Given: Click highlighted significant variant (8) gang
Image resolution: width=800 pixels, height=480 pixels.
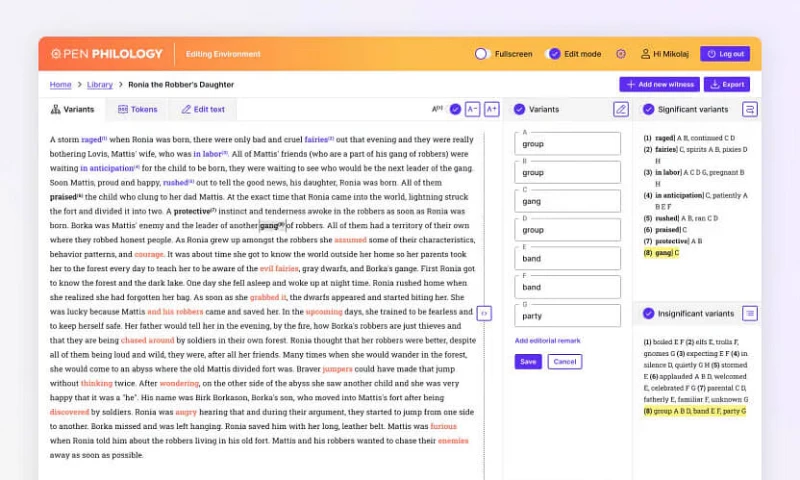Looking at the screenshot, I should [661, 252].
